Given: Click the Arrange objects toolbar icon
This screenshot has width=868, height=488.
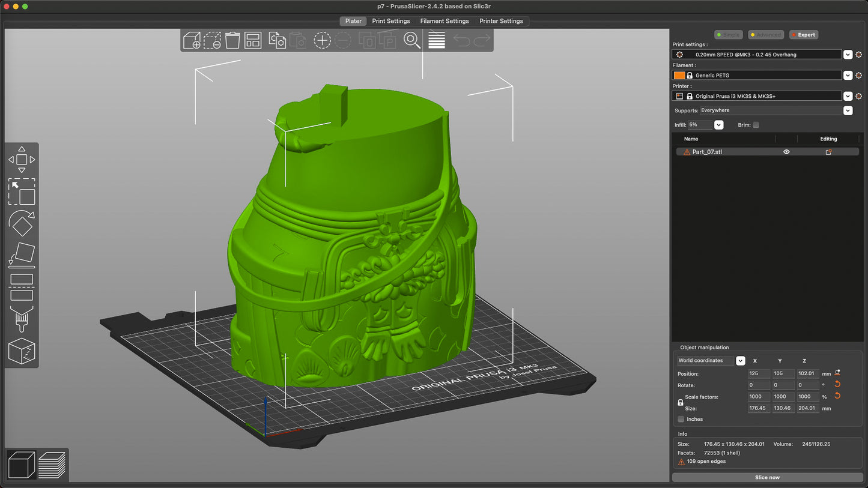Looking at the screenshot, I should 253,40.
